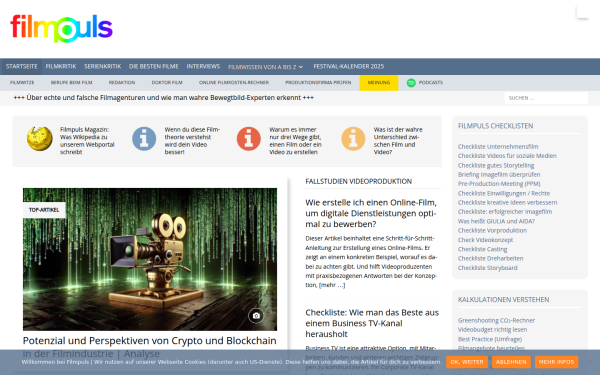Accept cookies with OK, Weiter
The width and height of the screenshot is (600, 375).
tap(467, 362)
